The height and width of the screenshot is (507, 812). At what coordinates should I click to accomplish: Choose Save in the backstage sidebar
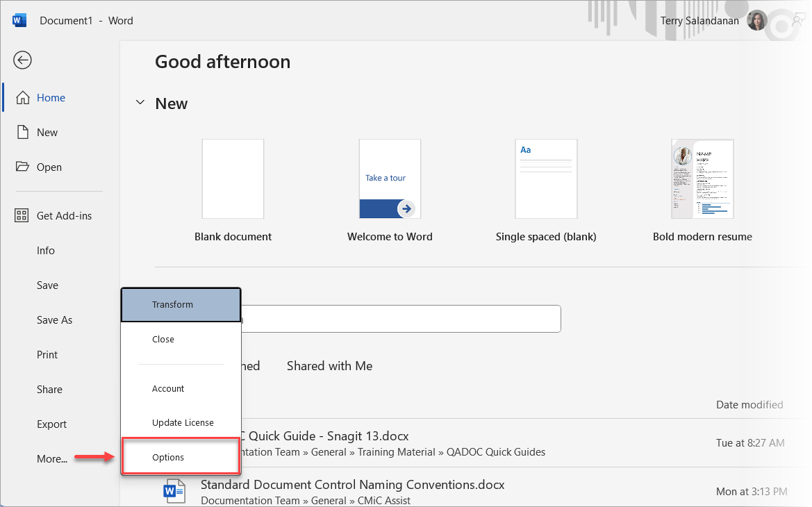tap(48, 285)
